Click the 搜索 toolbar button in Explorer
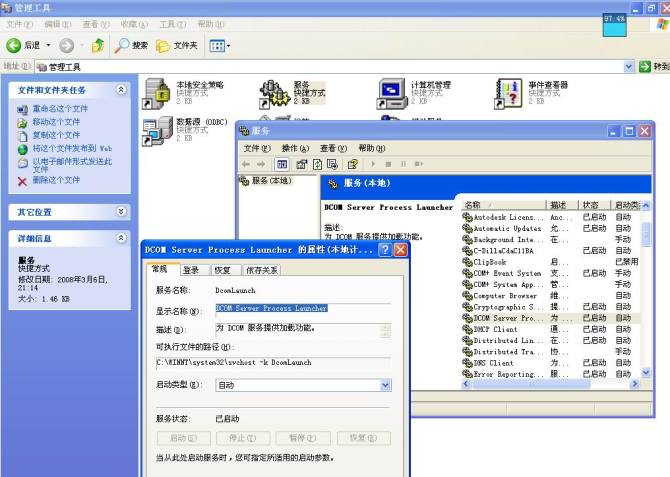670x477 pixels. 130,45
